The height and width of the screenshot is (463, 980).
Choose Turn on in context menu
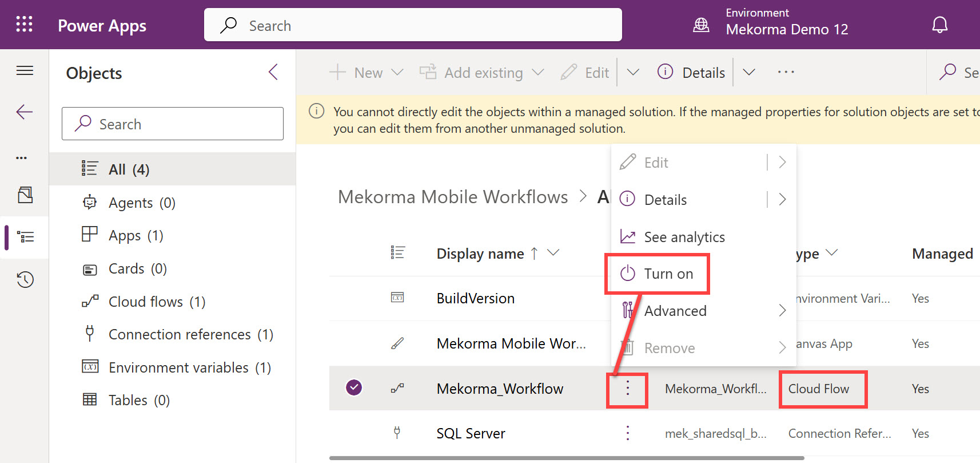tap(668, 274)
